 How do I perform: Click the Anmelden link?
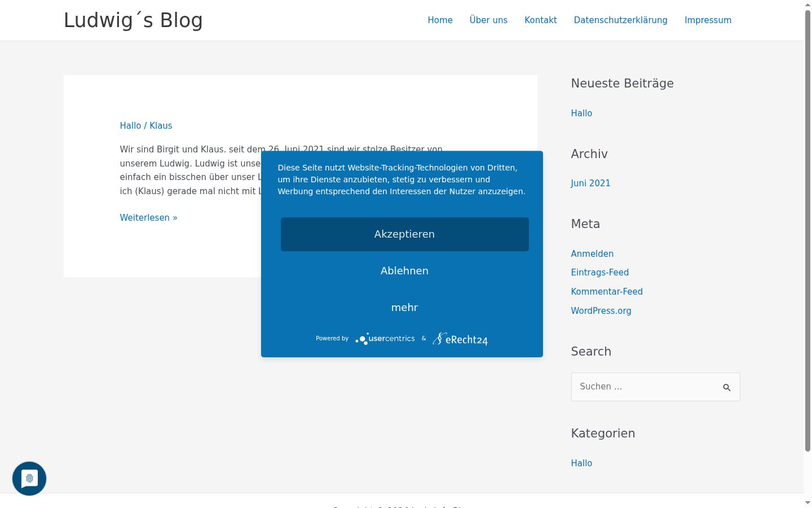(592, 254)
